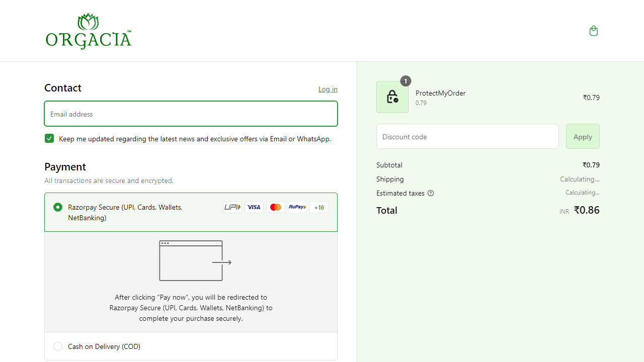The height and width of the screenshot is (362, 644).
Task: Click the Apply discount button
Action: point(583,136)
